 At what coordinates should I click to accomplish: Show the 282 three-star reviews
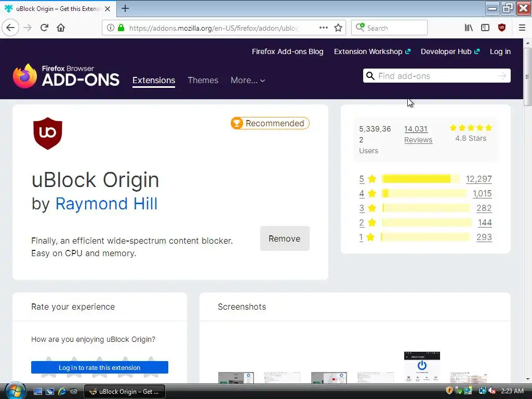point(484,208)
